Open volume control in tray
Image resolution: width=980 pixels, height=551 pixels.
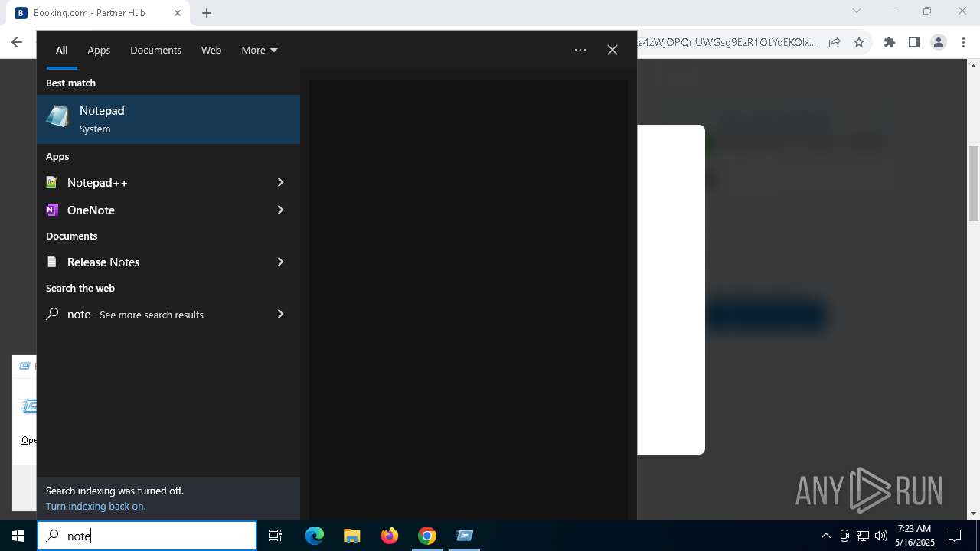pyautogui.click(x=881, y=536)
